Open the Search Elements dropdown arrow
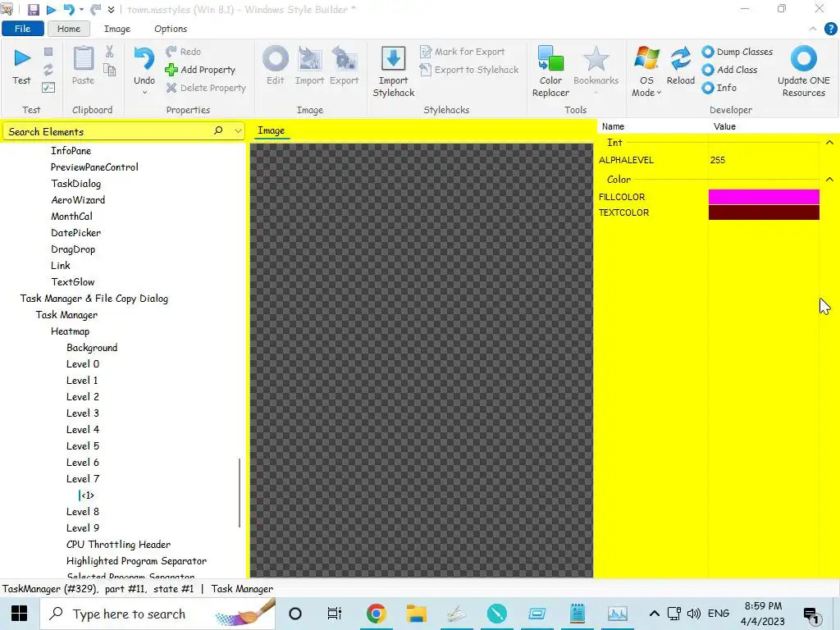The height and width of the screenshot is (630, 840). point(238,130)
